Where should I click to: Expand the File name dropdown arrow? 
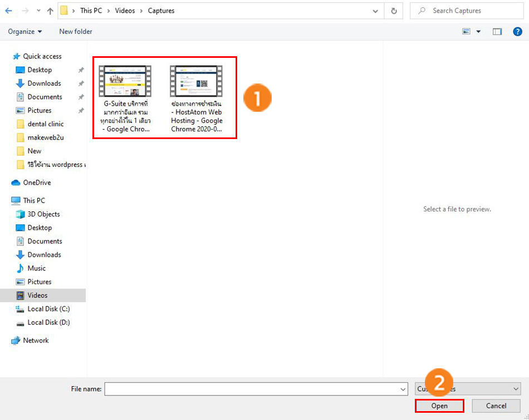pyautogui.click(x=403, y=389)
